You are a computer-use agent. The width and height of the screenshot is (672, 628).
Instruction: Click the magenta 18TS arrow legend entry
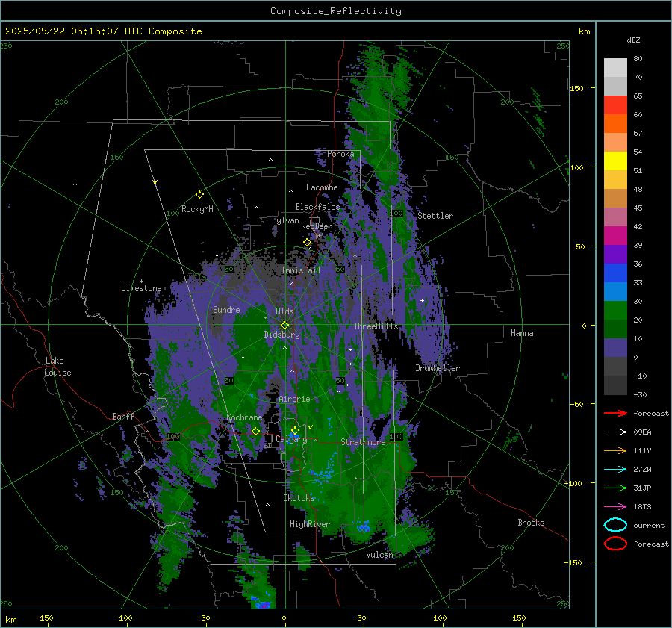pyautogui.click(x=615, y=506)
